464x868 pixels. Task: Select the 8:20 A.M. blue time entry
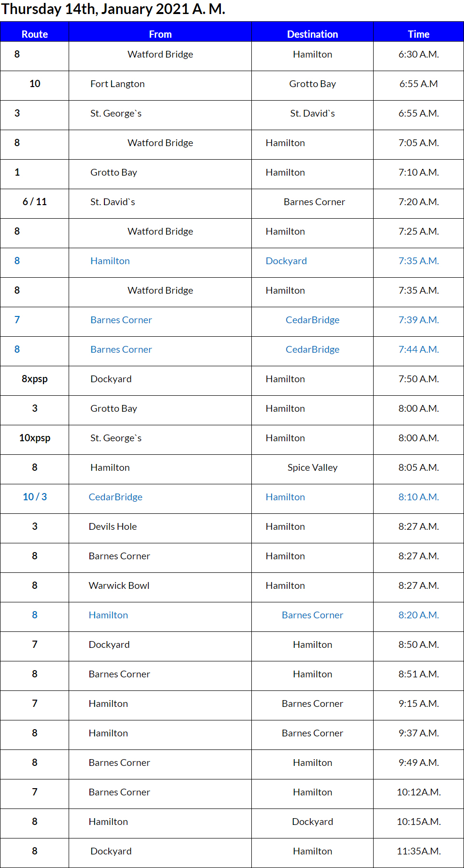(419, 615)
